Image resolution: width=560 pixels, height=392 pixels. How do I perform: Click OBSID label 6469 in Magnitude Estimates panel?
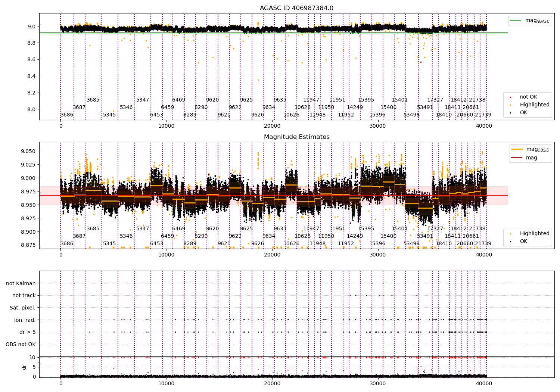tap(178, 228)
